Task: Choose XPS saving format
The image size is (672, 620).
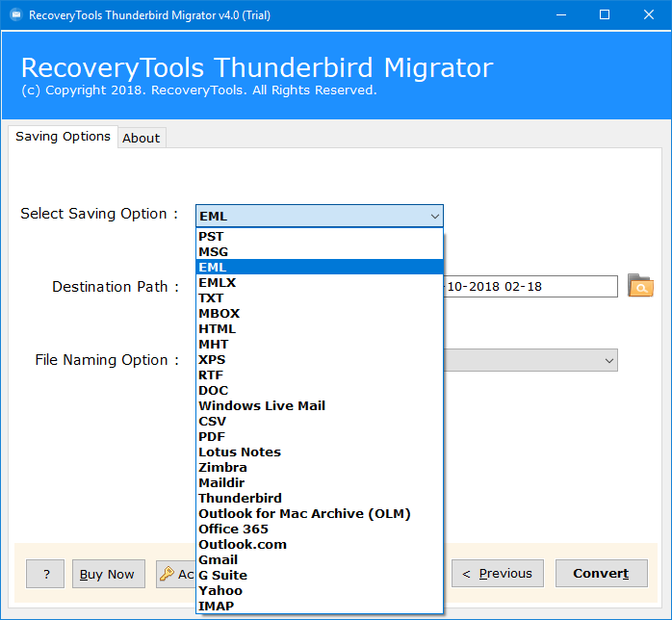Action: (320, 360)
